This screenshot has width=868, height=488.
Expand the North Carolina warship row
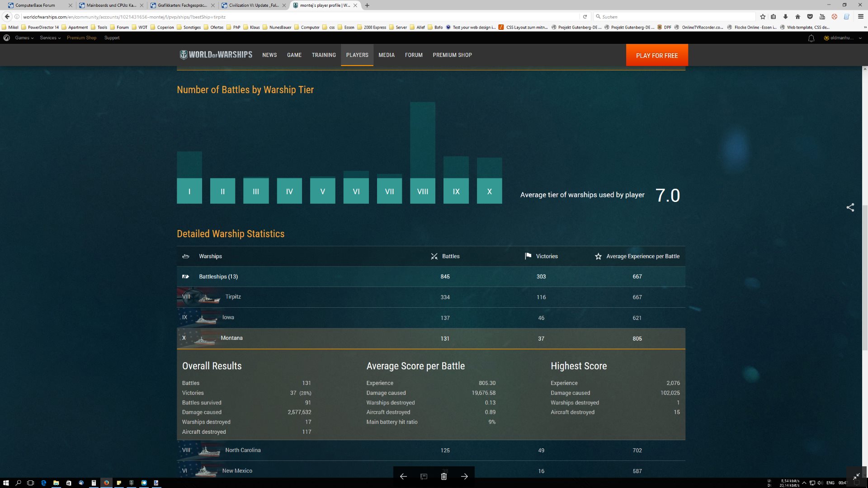pos(431,450)
